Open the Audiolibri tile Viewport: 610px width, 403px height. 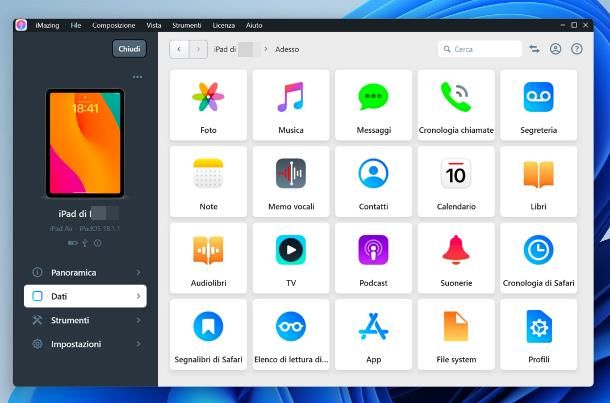[208, 258]
